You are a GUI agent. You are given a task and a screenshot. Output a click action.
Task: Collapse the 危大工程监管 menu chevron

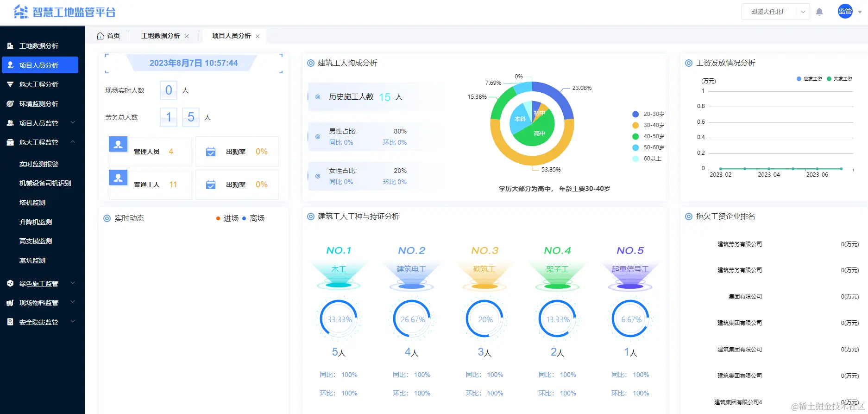click(x=73, y=142)
